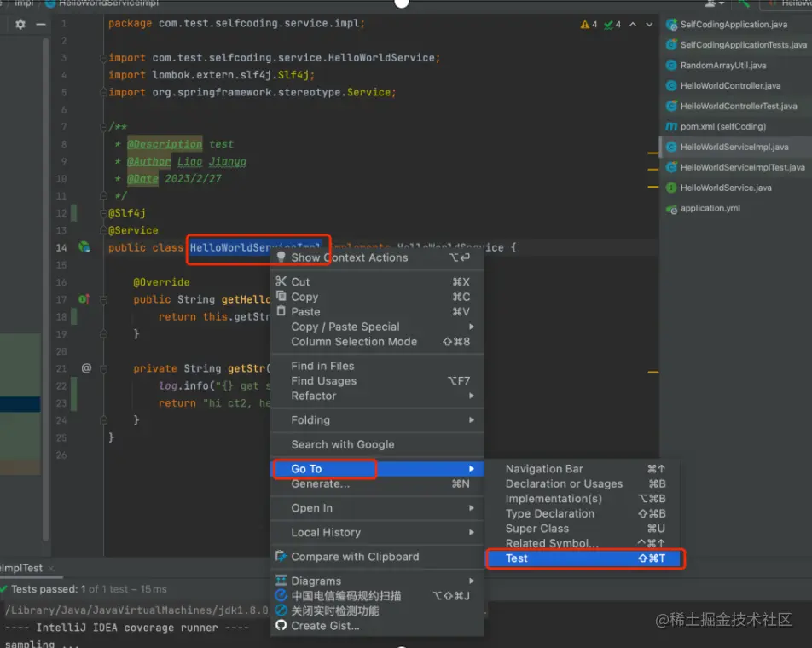Click the Spring bean gutter icon on line 14
This screenshot has height=648, width=812.
coord(84,247)
